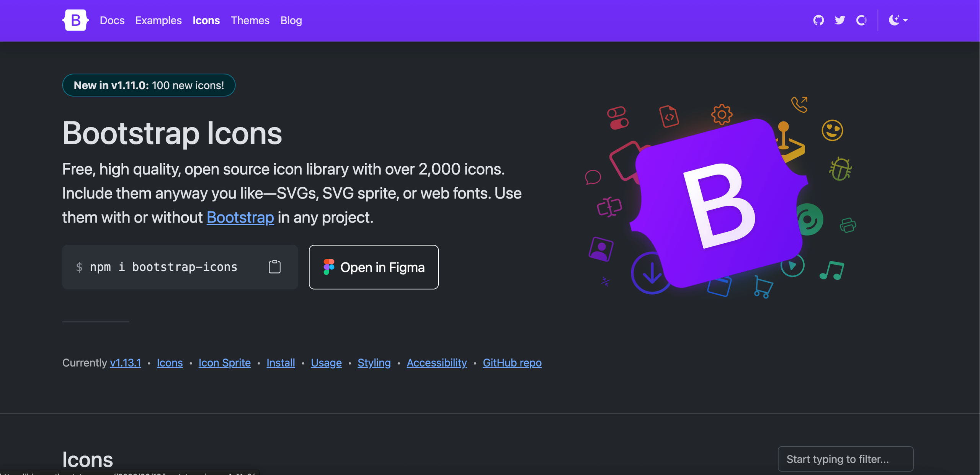
Task: Go to Install link
Action: tap(281, 363)
